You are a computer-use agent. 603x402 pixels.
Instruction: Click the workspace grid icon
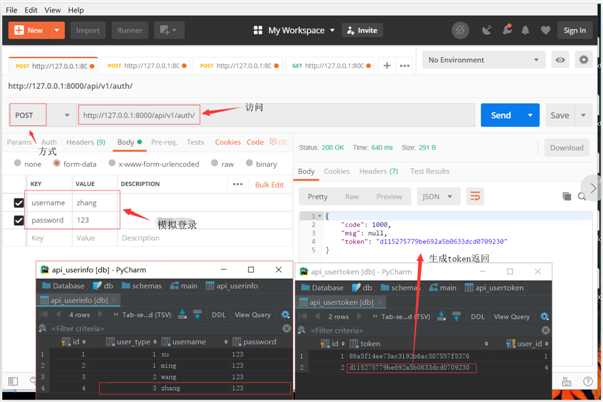click(258, 30)
